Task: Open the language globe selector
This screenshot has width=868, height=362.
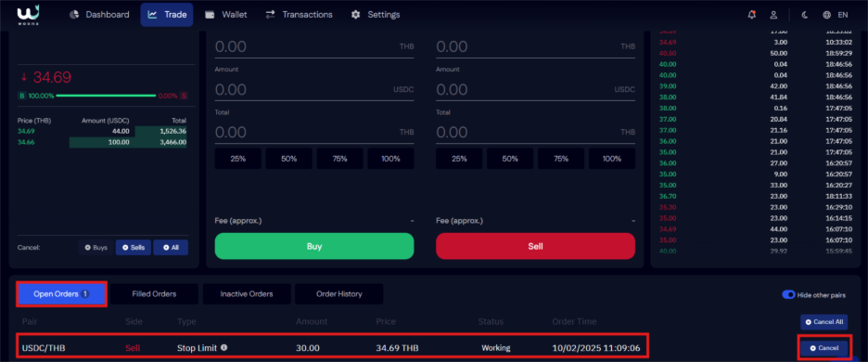Action: tap(827, 15)
